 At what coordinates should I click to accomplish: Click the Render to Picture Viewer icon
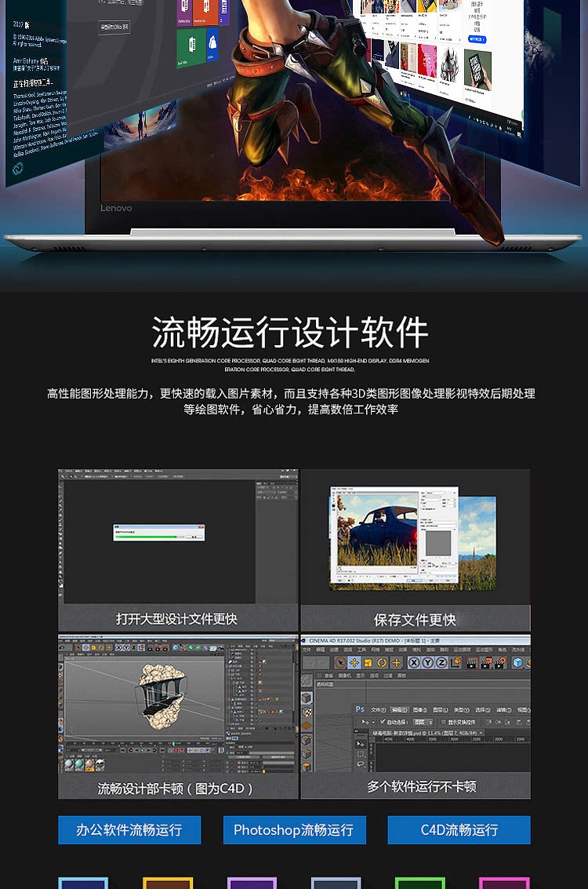tap(486, 662)
